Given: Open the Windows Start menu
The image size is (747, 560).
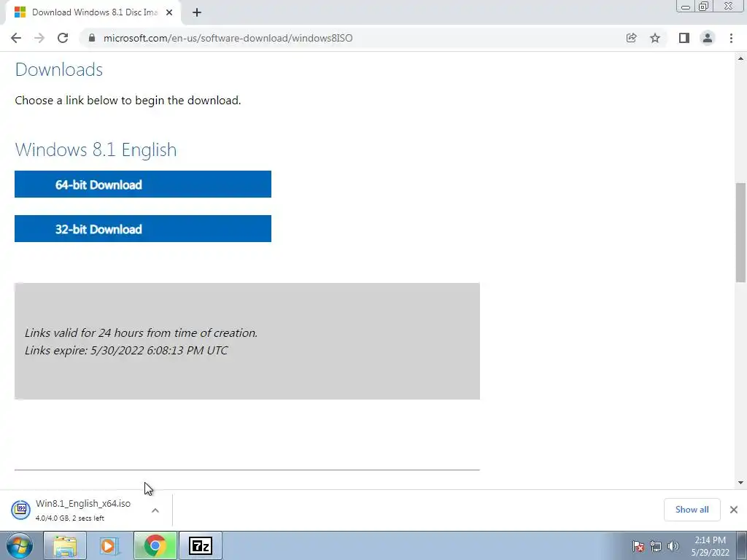Looking at the screenshot, I should [20, 545].
